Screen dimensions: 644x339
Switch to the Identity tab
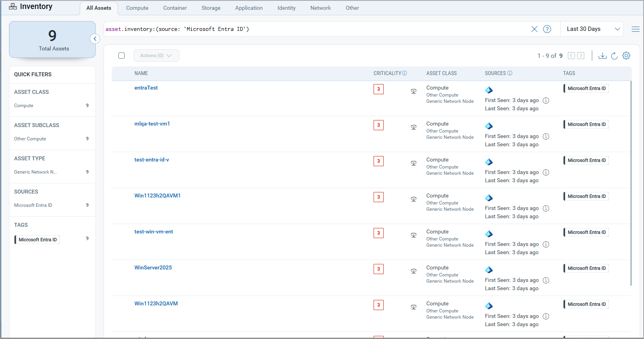coord(286,8)
